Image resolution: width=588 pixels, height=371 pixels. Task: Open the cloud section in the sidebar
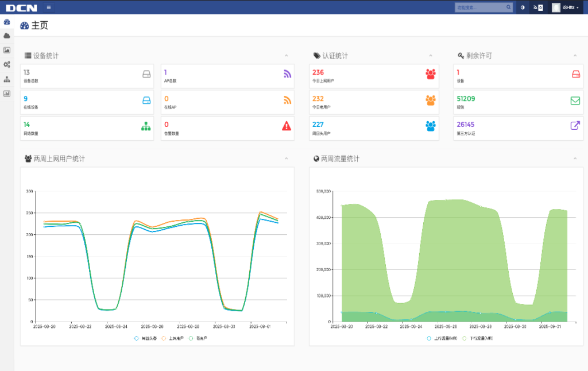(x=7, y=36)
